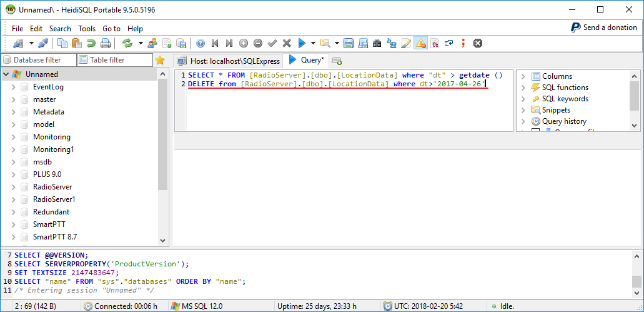This screenshot has width=644, height=312.
Task: Select the Snippets helper item
Action: [x=556, y=110]
